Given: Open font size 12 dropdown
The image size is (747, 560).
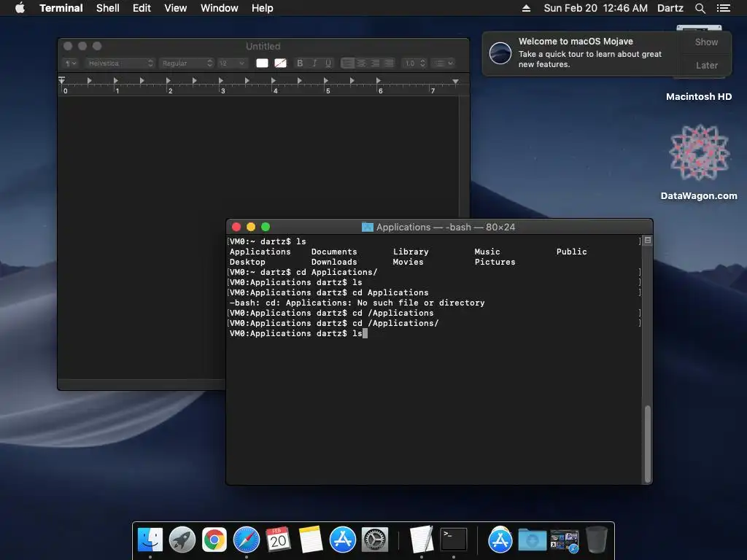Looking at the screenshot, I should (232, 63).
